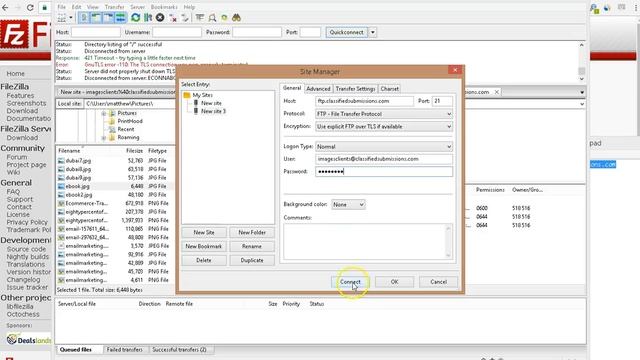640x360 pixels.
Task: Click the Reconnect to last server icon
Action: [x=185, y=18]
